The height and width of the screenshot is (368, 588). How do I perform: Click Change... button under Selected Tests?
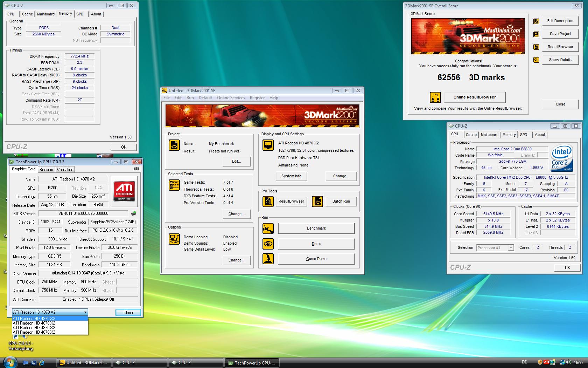point(237,214)
